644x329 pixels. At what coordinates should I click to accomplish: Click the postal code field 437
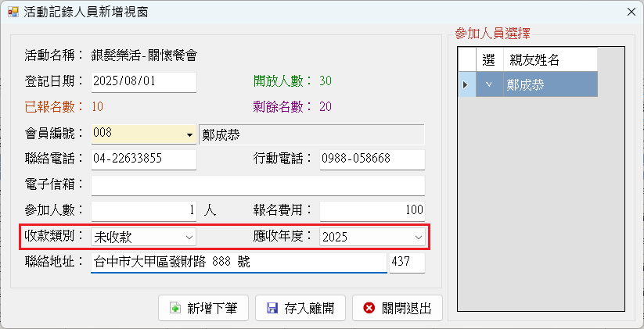[407, 263]
